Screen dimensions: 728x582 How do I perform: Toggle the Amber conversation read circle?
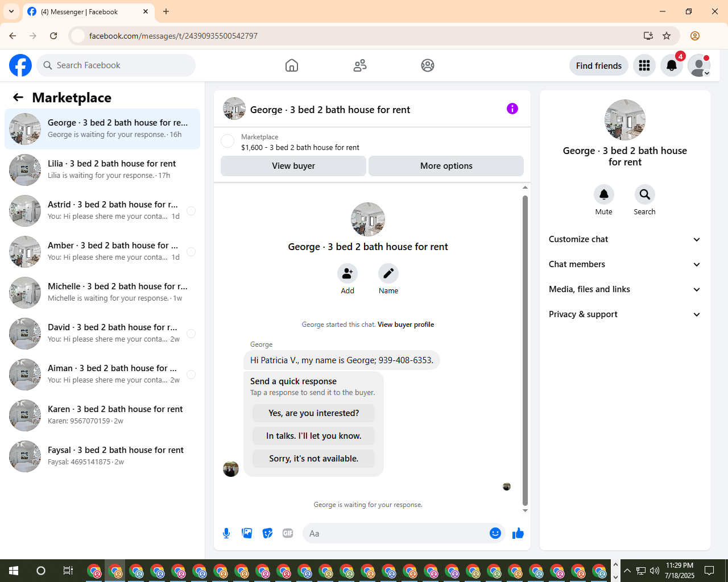[191, 252]
